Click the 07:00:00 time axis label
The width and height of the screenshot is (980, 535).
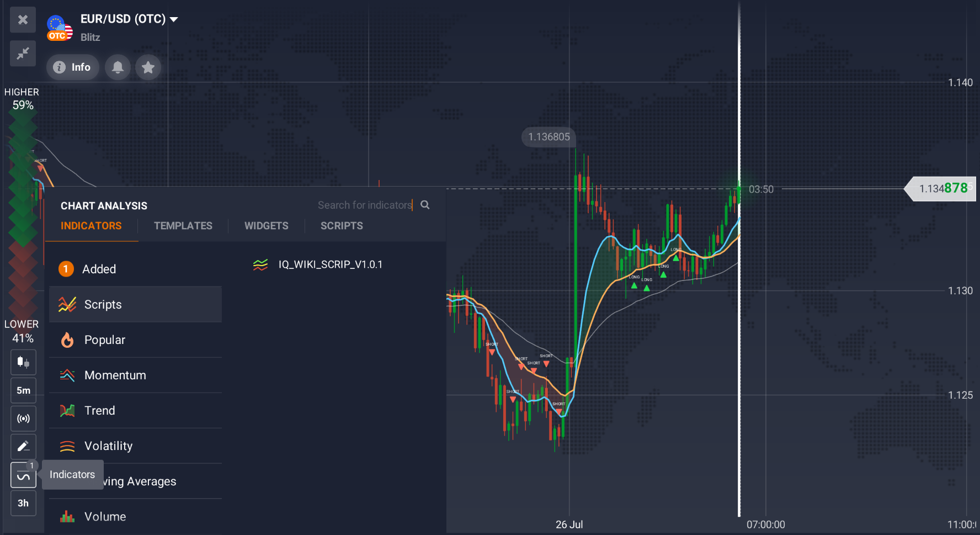click(x=765, y=525)
